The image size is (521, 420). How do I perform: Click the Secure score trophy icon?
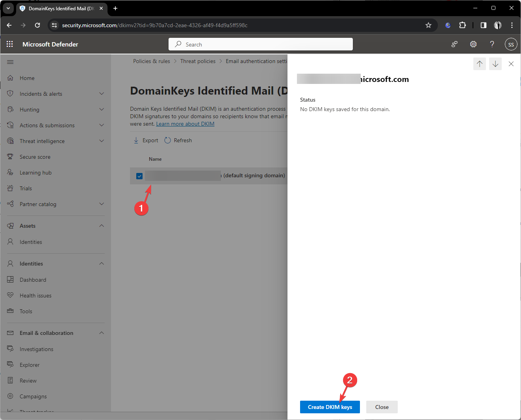coord(10,157)
